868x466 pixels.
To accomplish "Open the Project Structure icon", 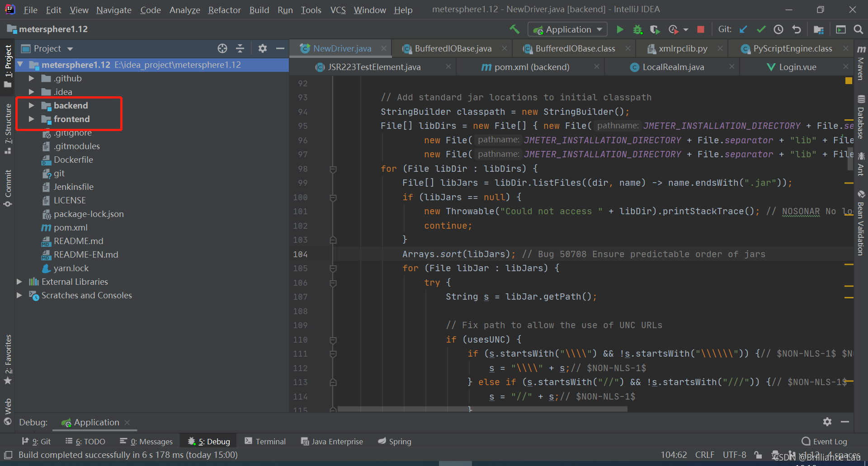I will pyautogui.click(x=819, y=29).
